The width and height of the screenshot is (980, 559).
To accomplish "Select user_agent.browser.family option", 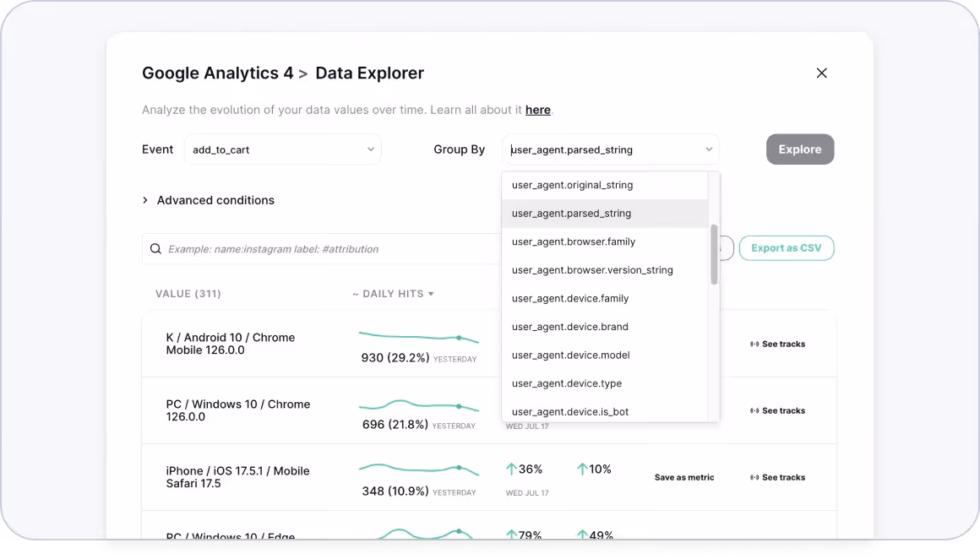I will [x=605, y=242].
